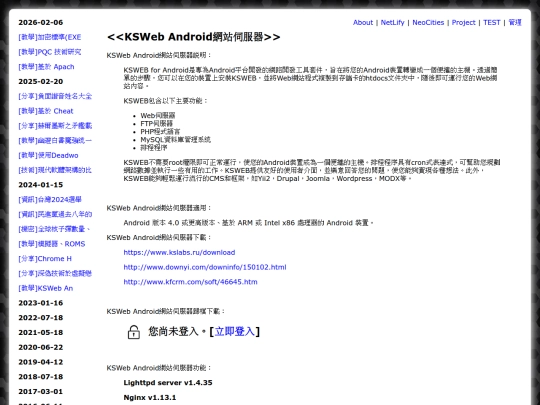The height and width of the screenshot is (405, 540).
Task: Expand the 2017-03-01 date group
Action: 41,392
